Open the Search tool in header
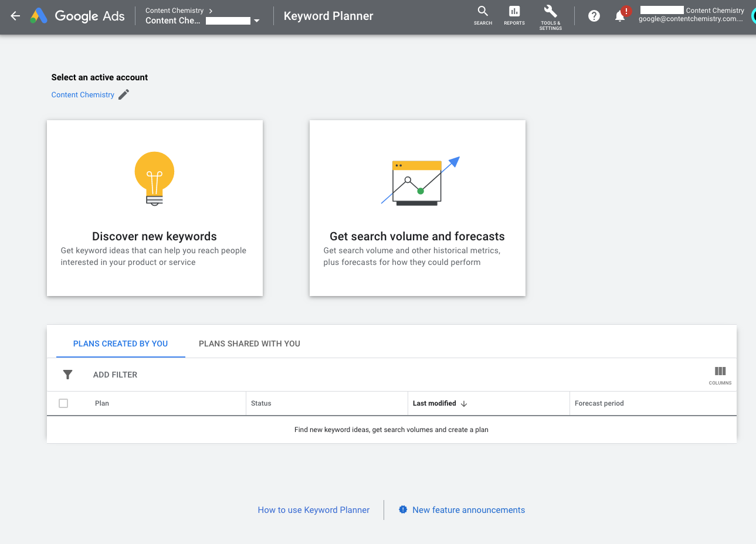 click(x=483, y=15)
